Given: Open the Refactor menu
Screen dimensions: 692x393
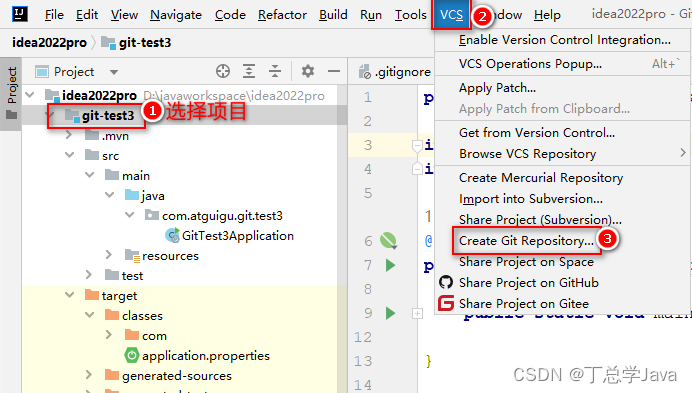Looking at the screenshot, I should [282, 15].
